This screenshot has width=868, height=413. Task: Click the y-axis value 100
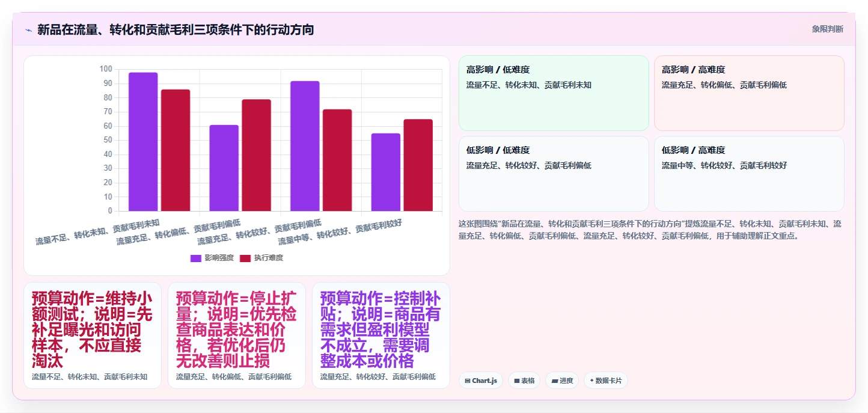pos(106,69)
